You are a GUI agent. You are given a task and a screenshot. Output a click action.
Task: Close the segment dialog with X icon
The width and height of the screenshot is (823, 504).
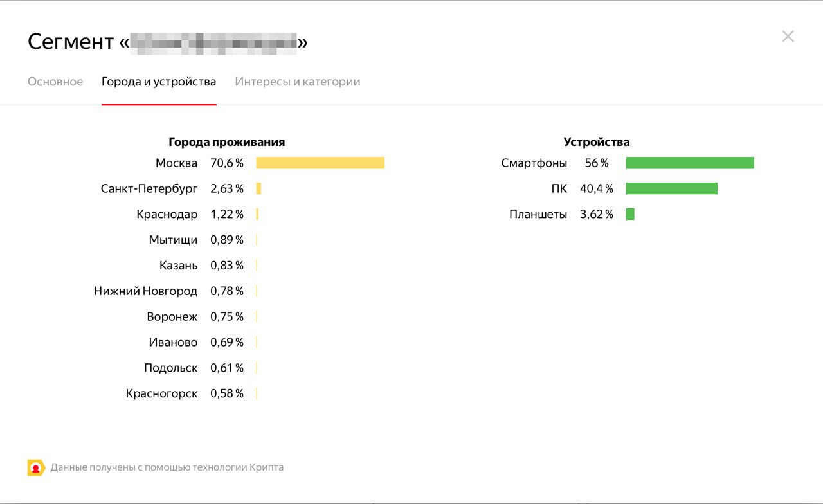pos(788,37)
